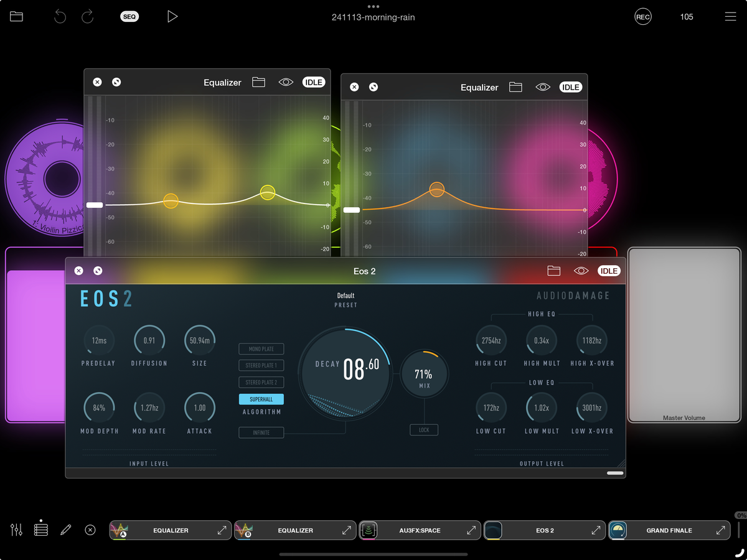This screenshot has width=747, height=560.
Task: Start recording with the REC button
Action: click(x=643, y=17)
